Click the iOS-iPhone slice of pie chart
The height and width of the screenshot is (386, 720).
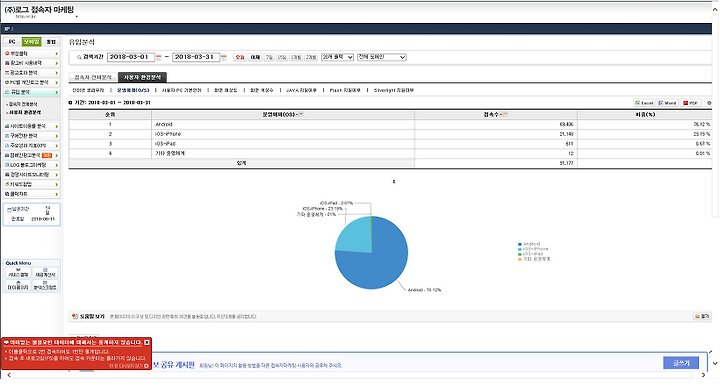point(356,235)
